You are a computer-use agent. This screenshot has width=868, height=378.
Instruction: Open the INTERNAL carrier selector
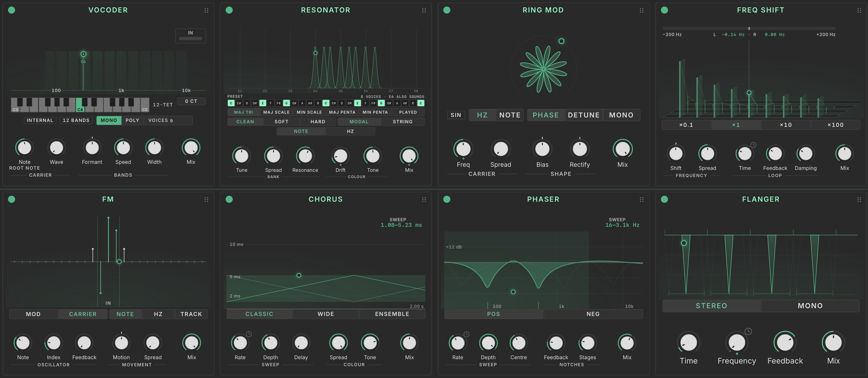[x=40, y=120]
